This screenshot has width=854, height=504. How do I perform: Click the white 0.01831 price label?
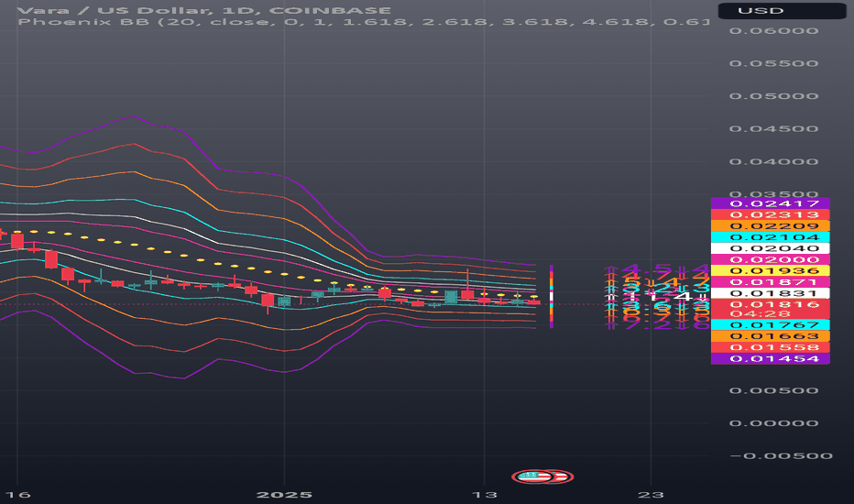click(x=770, y=293)
